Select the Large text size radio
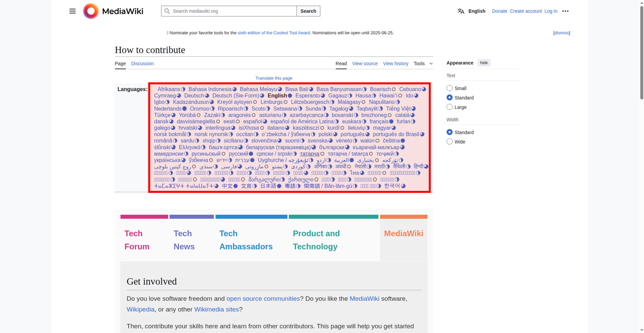 (x=450, y=107)
